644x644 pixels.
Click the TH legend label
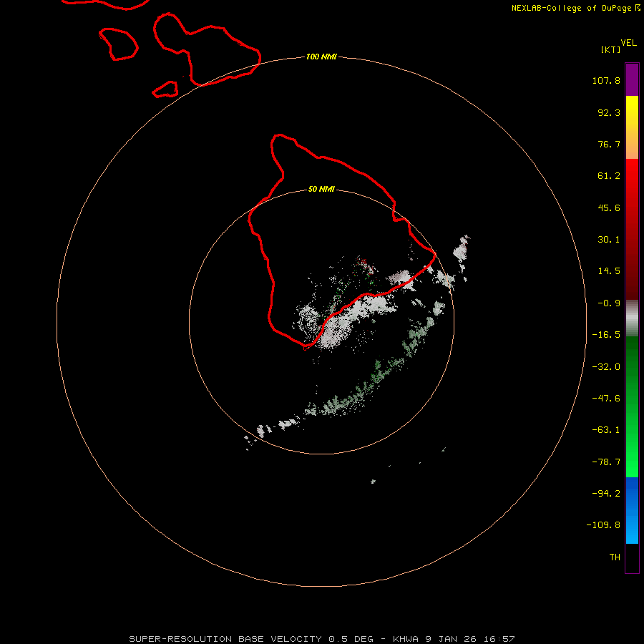coord(615,557)
